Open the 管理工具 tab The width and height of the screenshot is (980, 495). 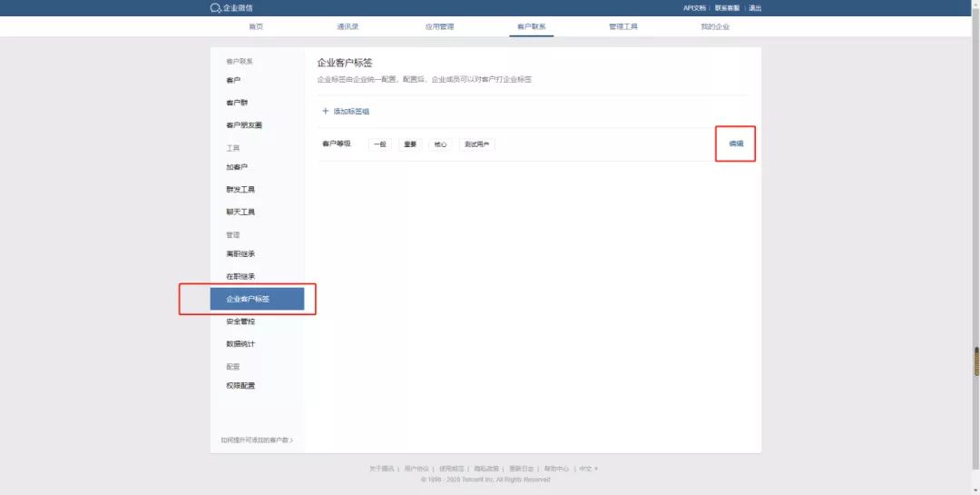pos(623,27)
